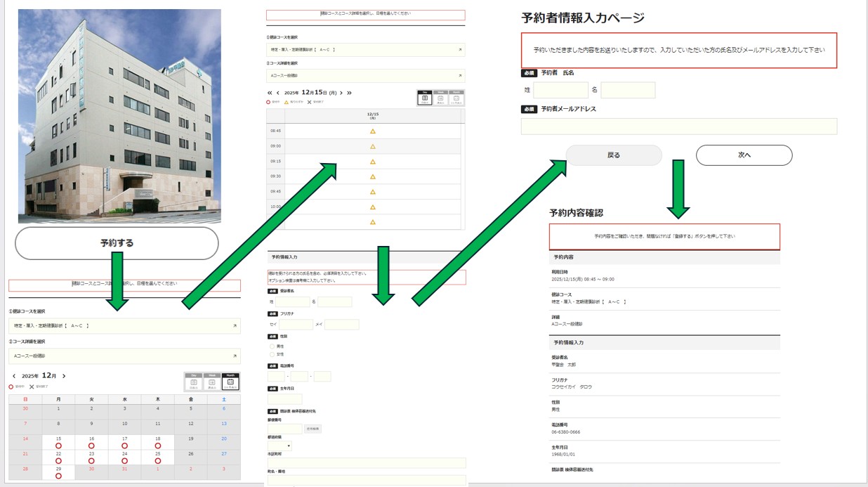Click double-left arrow in day view date header
This screenshot has width=868, height=487.
coord(270,93)
